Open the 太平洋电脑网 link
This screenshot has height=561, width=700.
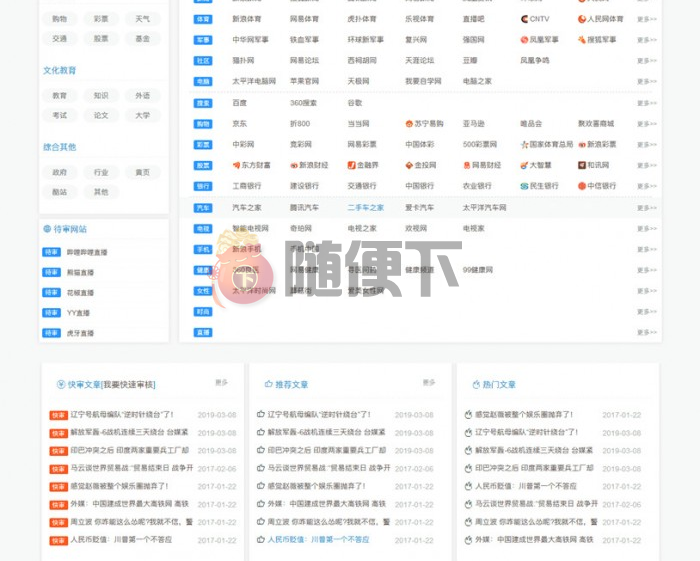pyautogui.click(x=254, y=81)
